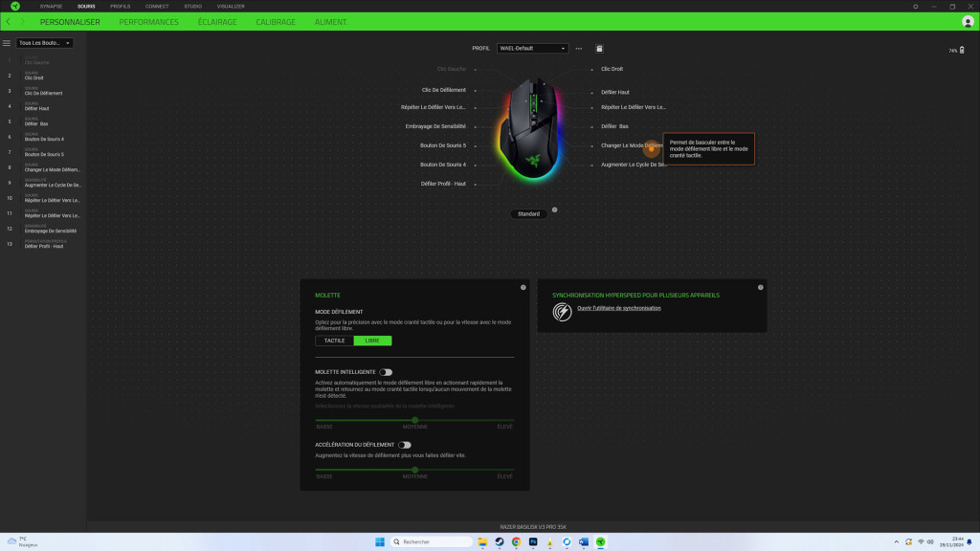Screen dimensions: 980x551
Task: Click Défiler Haut on the mouse diagram
Action: (615, 92)
